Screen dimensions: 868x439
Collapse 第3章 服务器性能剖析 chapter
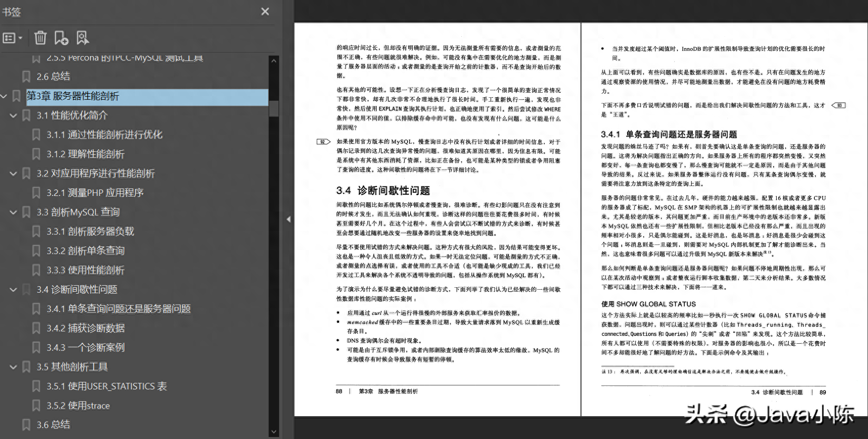[4, 96]
